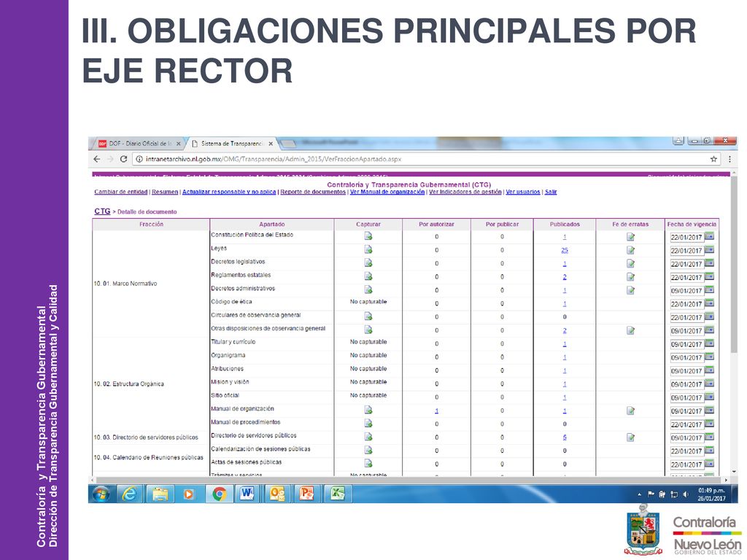Click the Publicados column header
This screenshot has width=747, height=560.
click(565, 224)
